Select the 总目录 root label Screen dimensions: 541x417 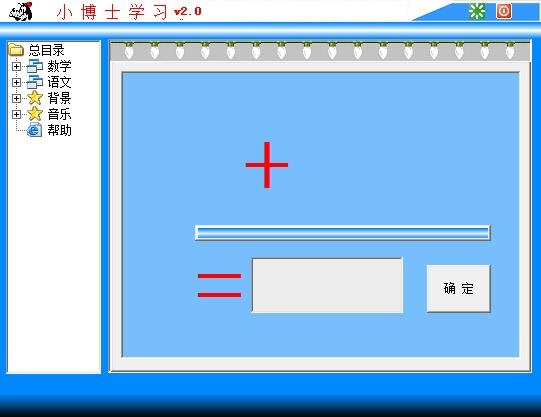click(x=46, y=50)
